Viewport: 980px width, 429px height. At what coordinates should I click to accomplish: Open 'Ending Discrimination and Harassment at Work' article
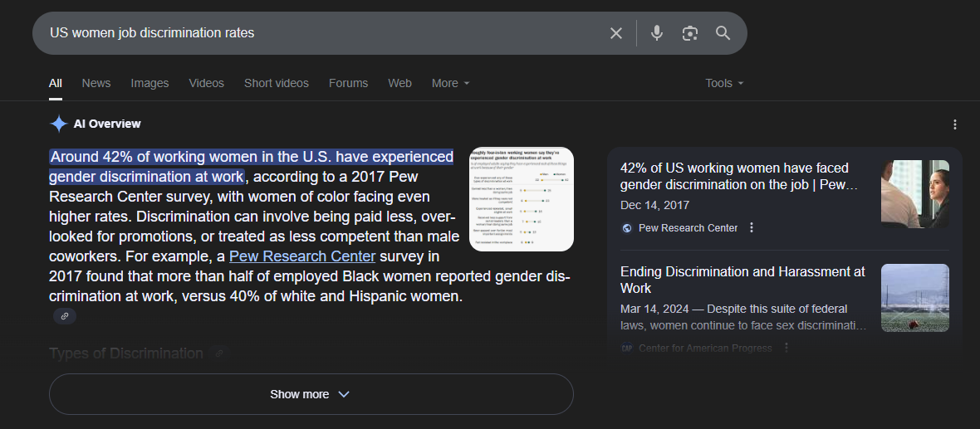(x=742, y=280)
